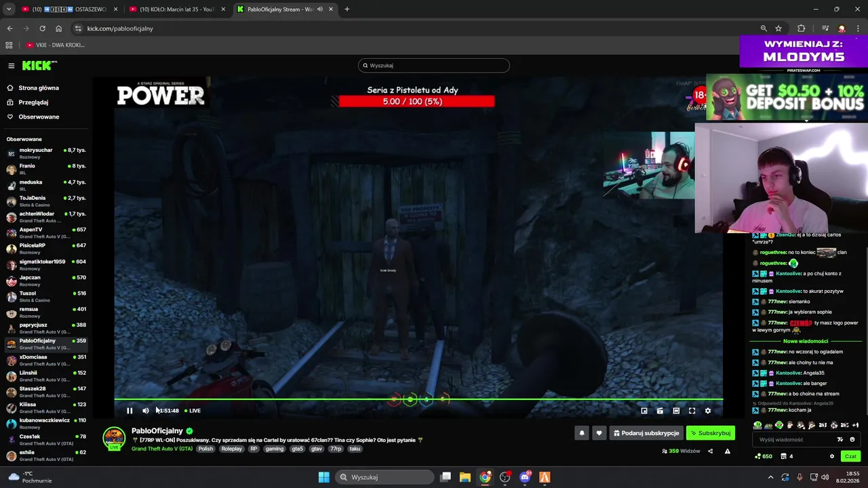
Task: Toggle notification bell for PabloOficjalny
Action: click(x=582, y=433)
